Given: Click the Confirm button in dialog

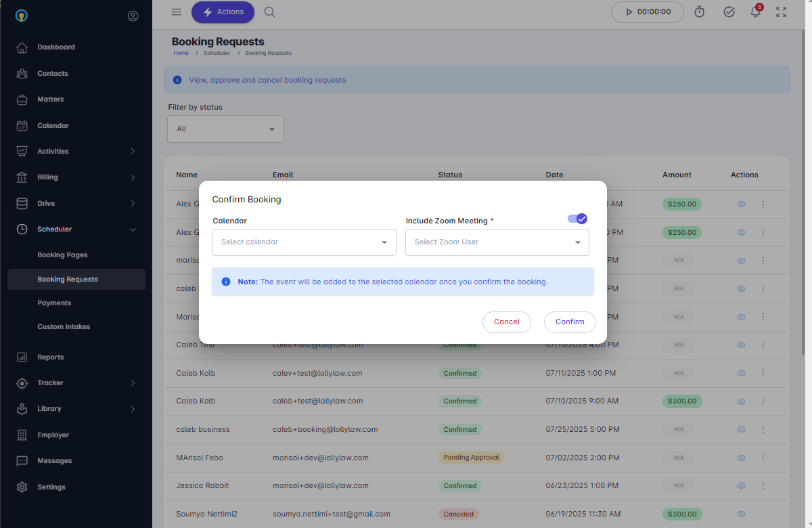Looking at the screenshot, I should click(570, 322).
